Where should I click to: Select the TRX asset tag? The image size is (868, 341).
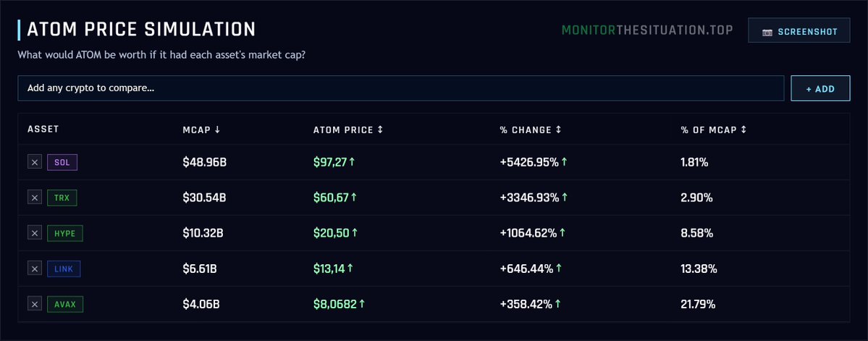click(62, 198)
